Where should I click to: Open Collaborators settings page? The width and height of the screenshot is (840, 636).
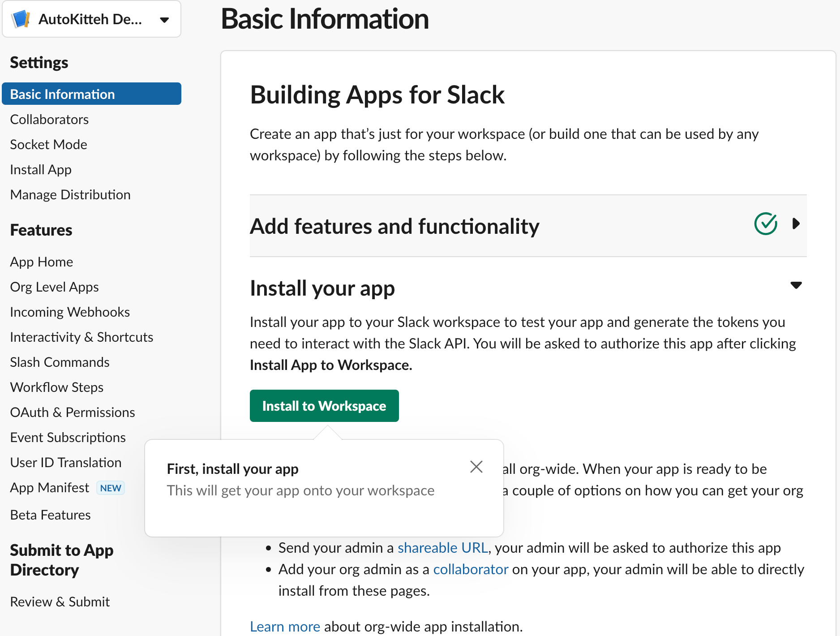tap(49, 120)
